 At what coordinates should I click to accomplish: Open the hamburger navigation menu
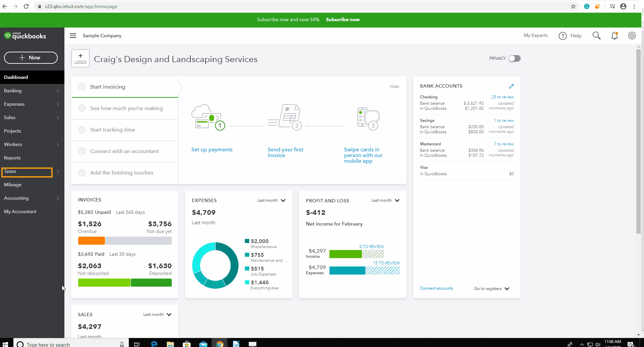point(73,36)
